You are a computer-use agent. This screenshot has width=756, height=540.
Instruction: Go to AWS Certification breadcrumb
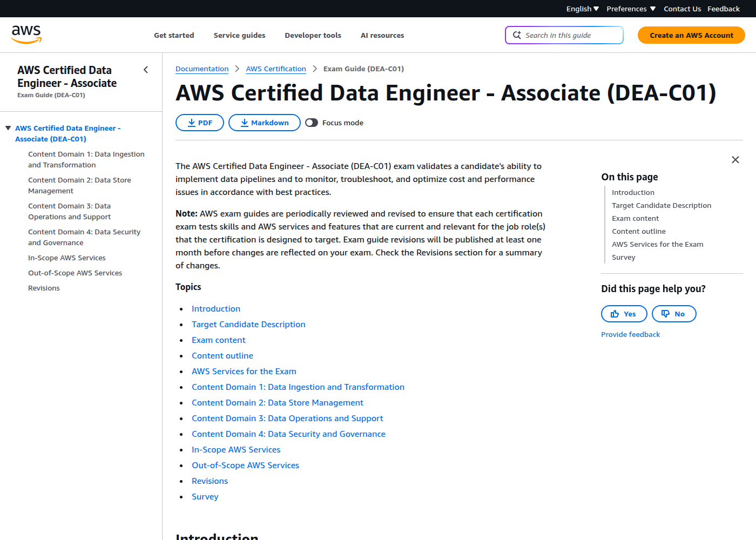(276, 69)
